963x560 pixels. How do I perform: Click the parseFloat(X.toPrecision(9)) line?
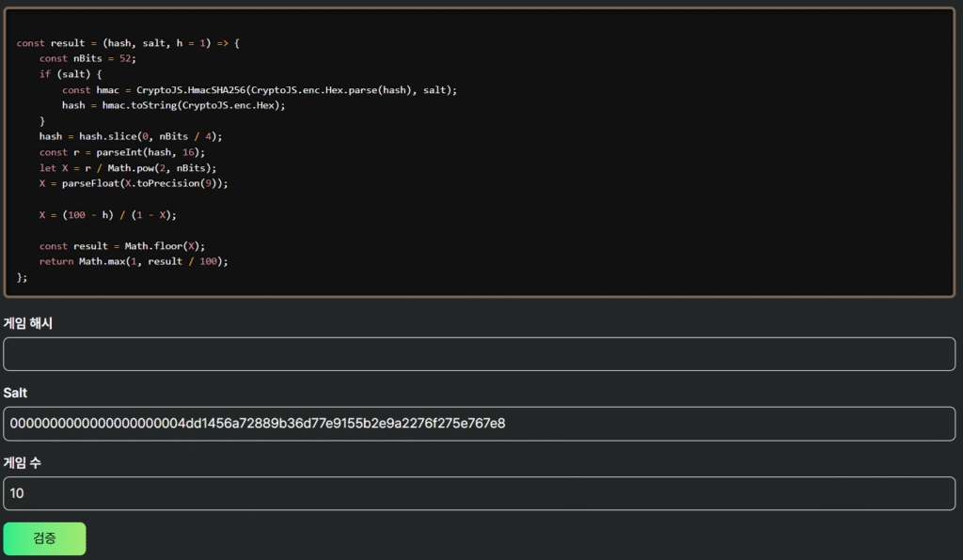point(134,183)
